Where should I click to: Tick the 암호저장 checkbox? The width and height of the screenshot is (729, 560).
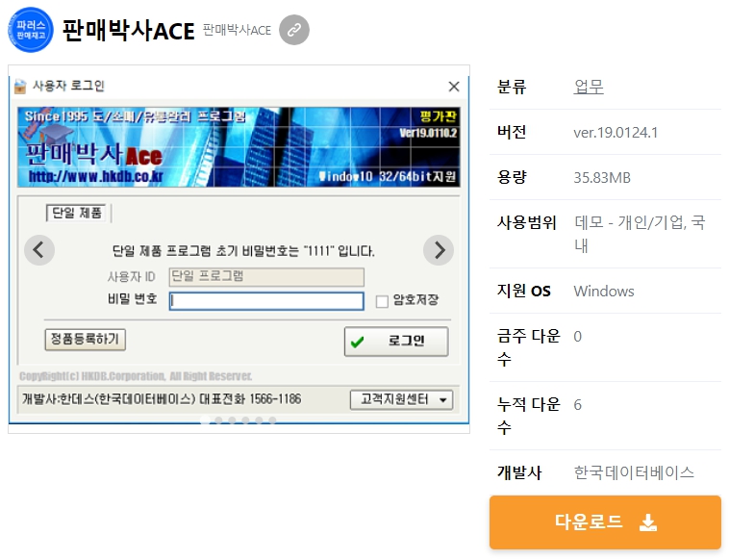(x=382, y=301)
